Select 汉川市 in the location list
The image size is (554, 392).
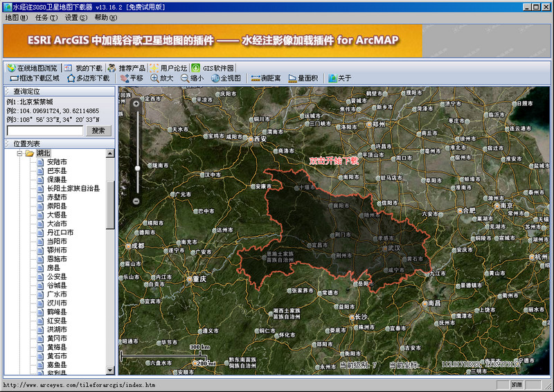coord(57,303)
